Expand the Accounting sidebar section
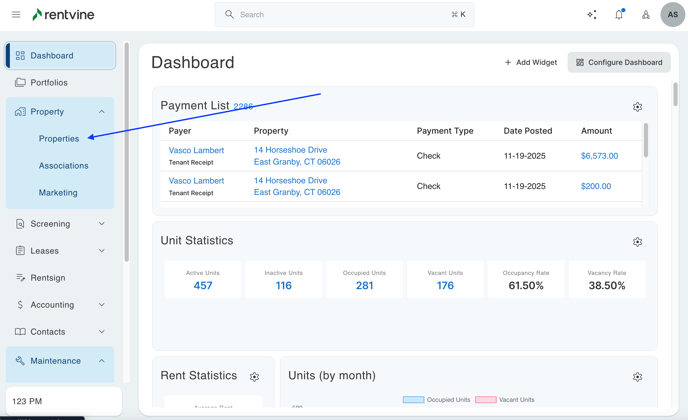The width and height of the screenshot is (688, 420). click(x=101, y=305)
